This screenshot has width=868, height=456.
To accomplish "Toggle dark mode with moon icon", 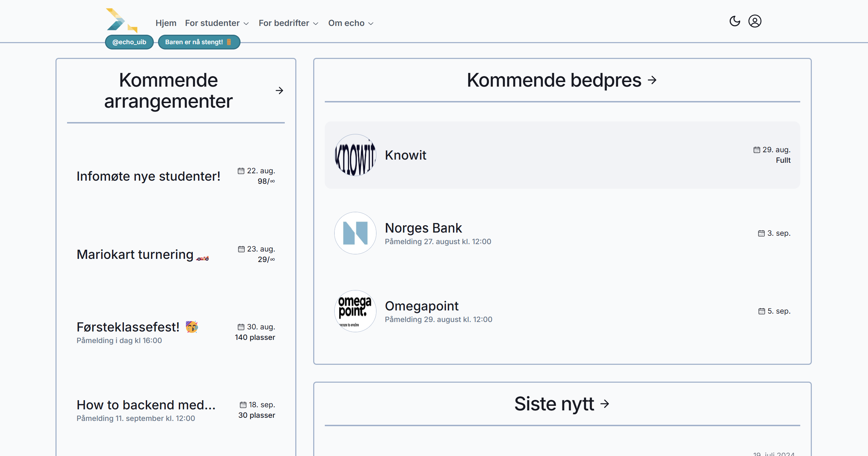I will point(735,21).
